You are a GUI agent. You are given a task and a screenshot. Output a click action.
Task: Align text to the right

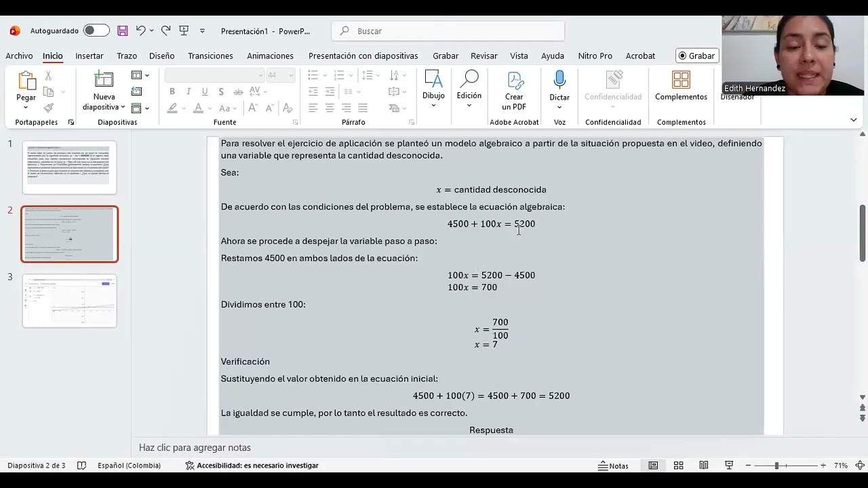point(346,108)
